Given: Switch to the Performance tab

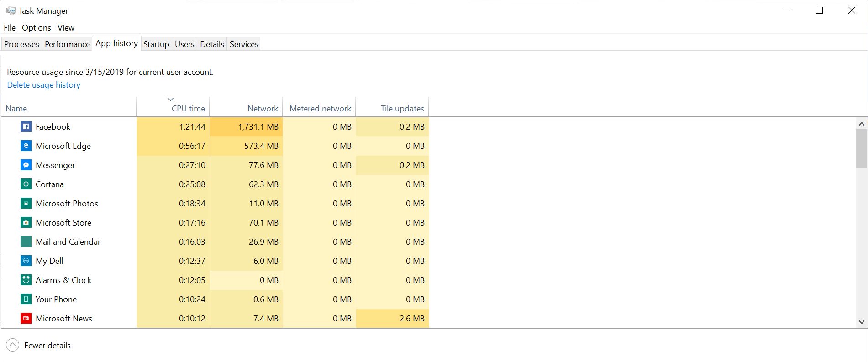Looking at the screenshot, I should tap(67, 44).
